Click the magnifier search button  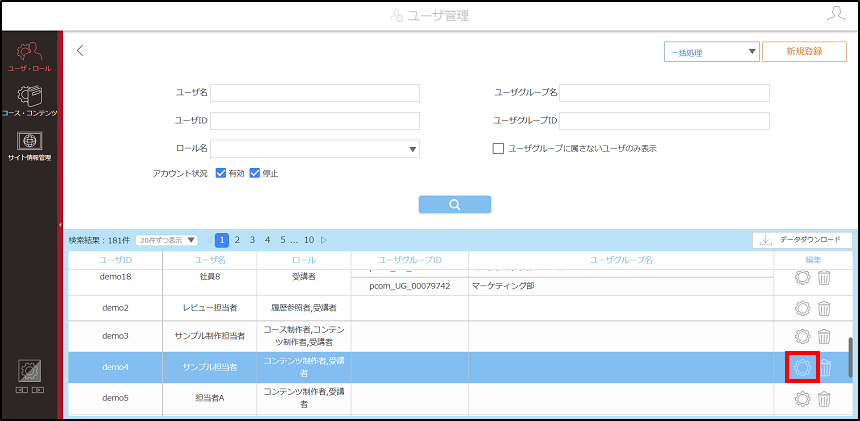(x=455, y=204)
